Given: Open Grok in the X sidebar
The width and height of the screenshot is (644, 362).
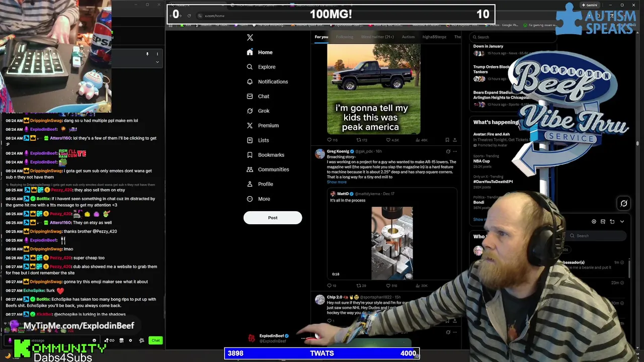Looking at the screenshot, I should coord(258,111).
